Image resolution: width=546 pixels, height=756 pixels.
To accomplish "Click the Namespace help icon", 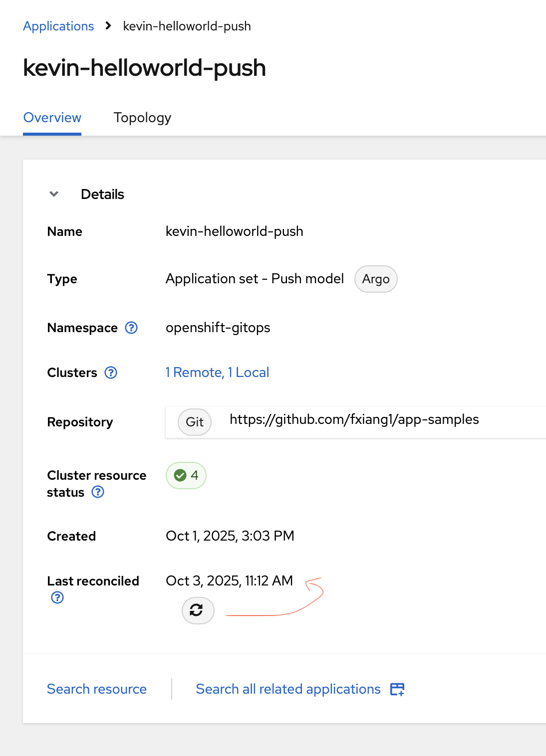I will [131, 328].
